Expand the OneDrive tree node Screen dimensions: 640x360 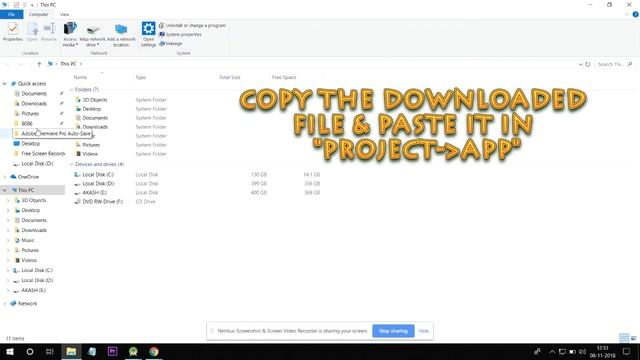click(4, 177)
